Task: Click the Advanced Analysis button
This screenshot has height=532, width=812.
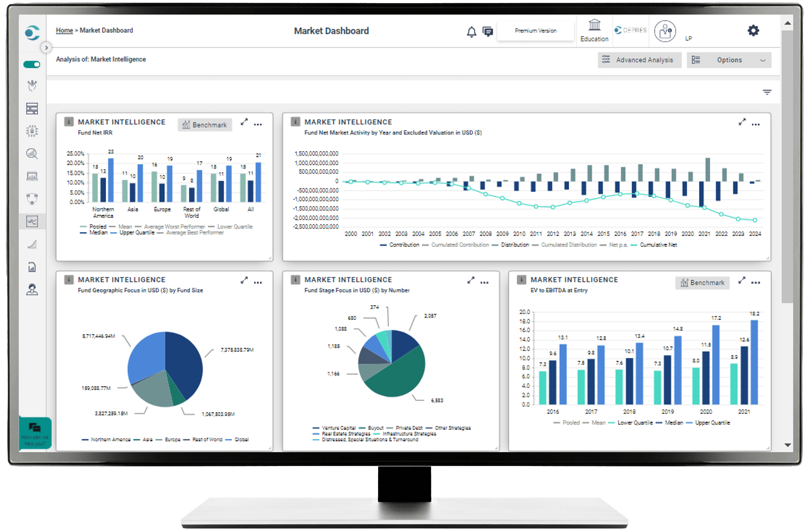Action: pyautogui.click(x=639, y=60)
